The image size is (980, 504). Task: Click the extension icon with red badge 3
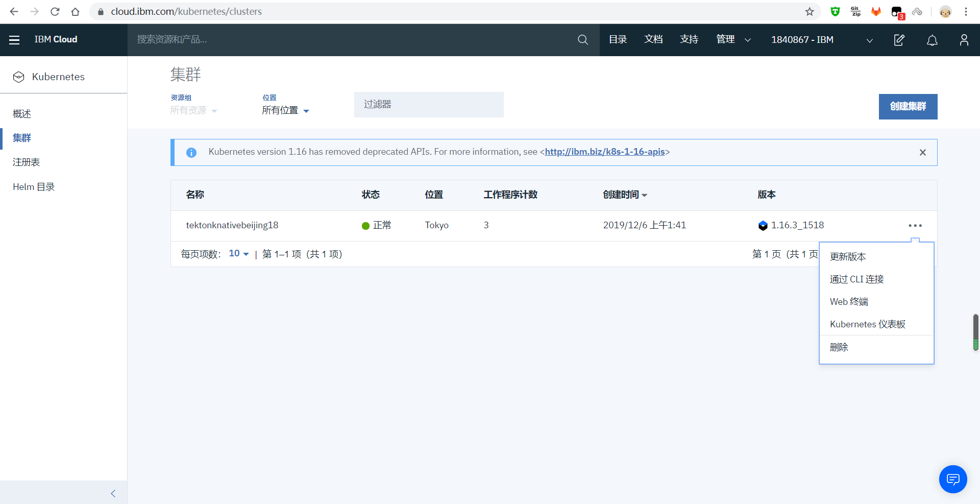tap(897, 12)
